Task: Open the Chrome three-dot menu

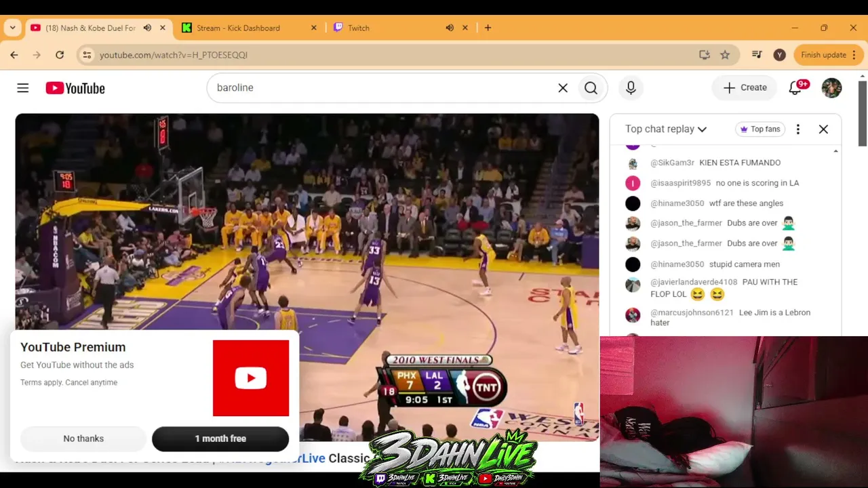Action: (x=854, y=55)
